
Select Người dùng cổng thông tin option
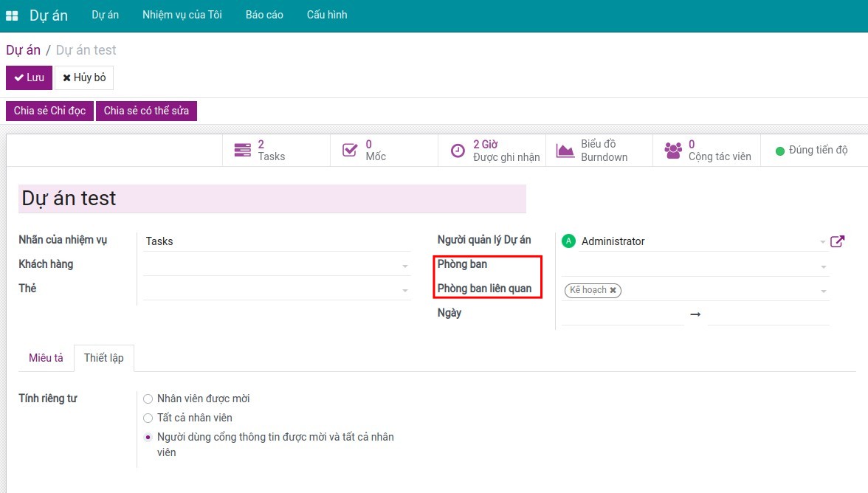(148, 438)
